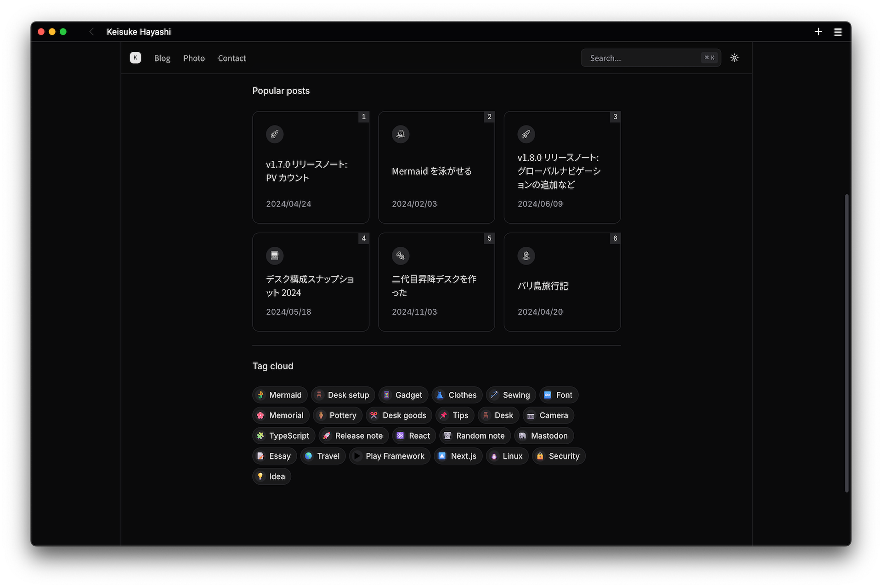Open the Contact page link

[x=232, y=58]
